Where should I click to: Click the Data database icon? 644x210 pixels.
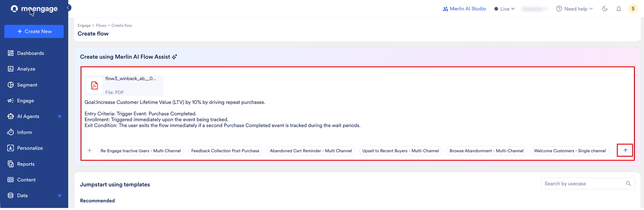tap(11, 195)
